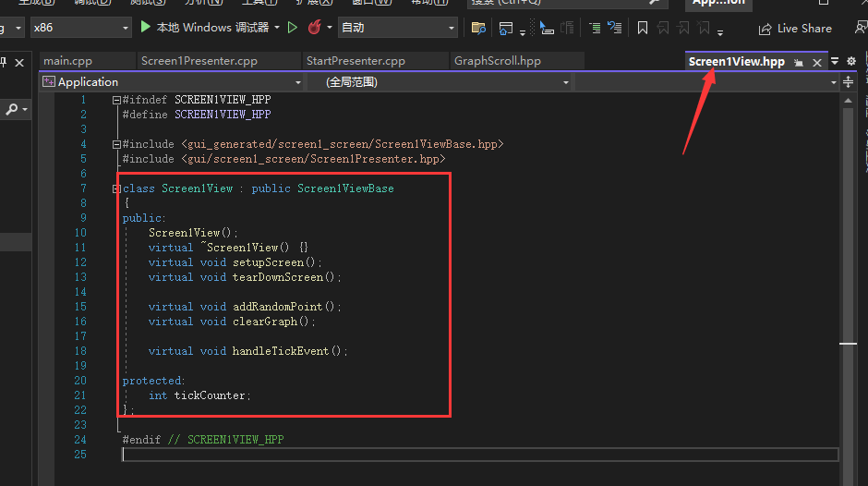
Task: Open the Application project scope dropdown
Action: 172,82
